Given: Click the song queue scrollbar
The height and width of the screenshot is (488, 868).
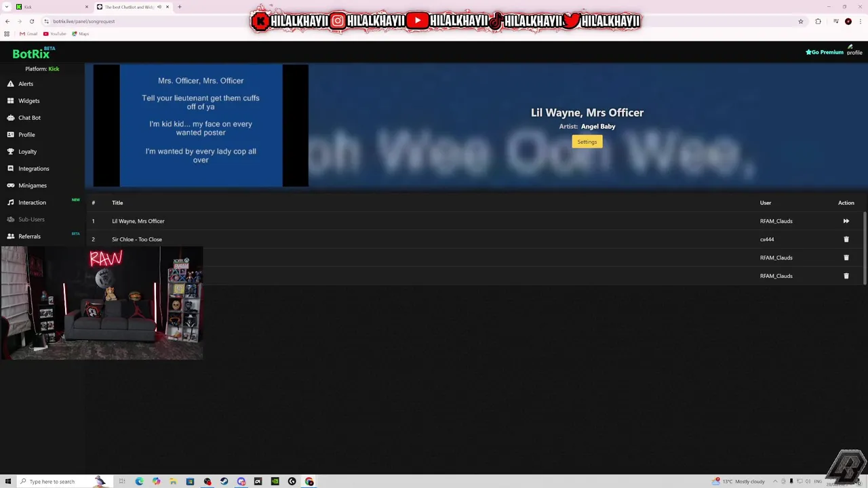Looking at the screenshot, I should pyautogui.click(x=865, y=248).
